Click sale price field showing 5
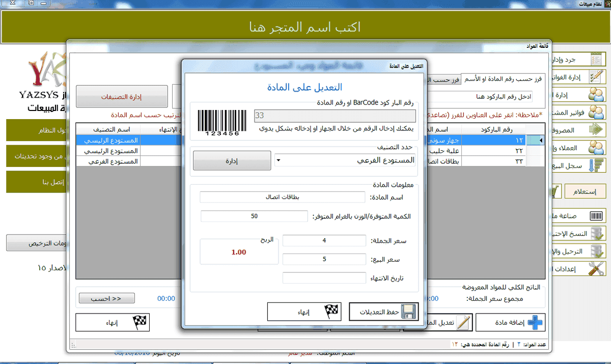 (324, 259)
